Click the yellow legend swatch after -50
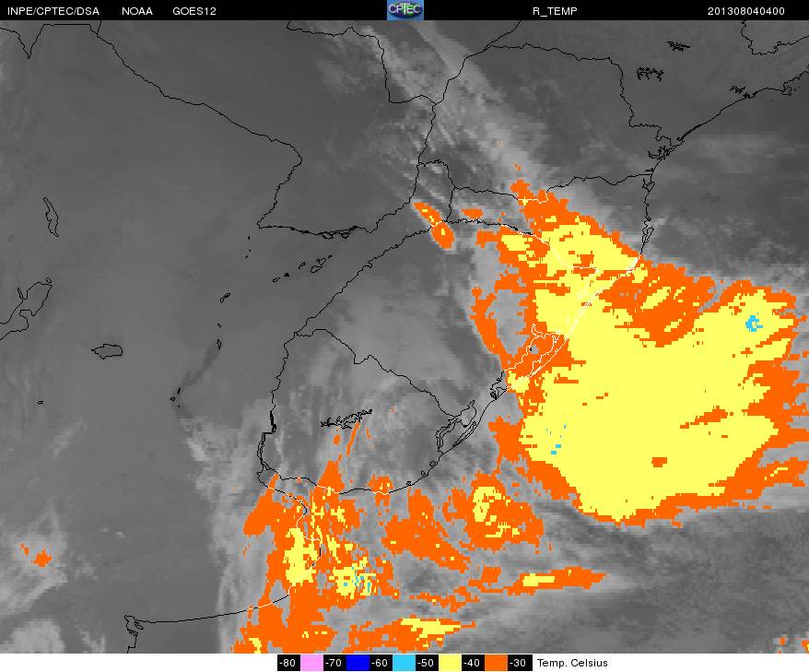 (450, 663)
